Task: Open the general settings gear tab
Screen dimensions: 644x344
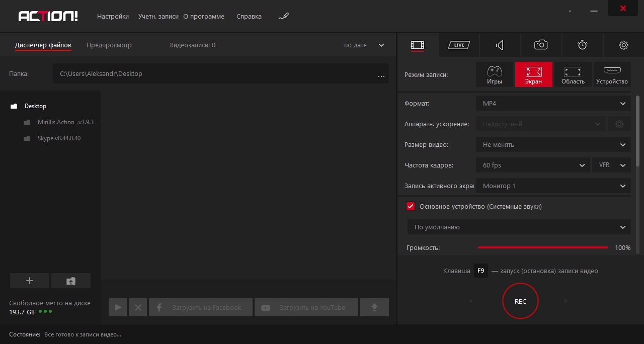Action: tap(623, 45)
